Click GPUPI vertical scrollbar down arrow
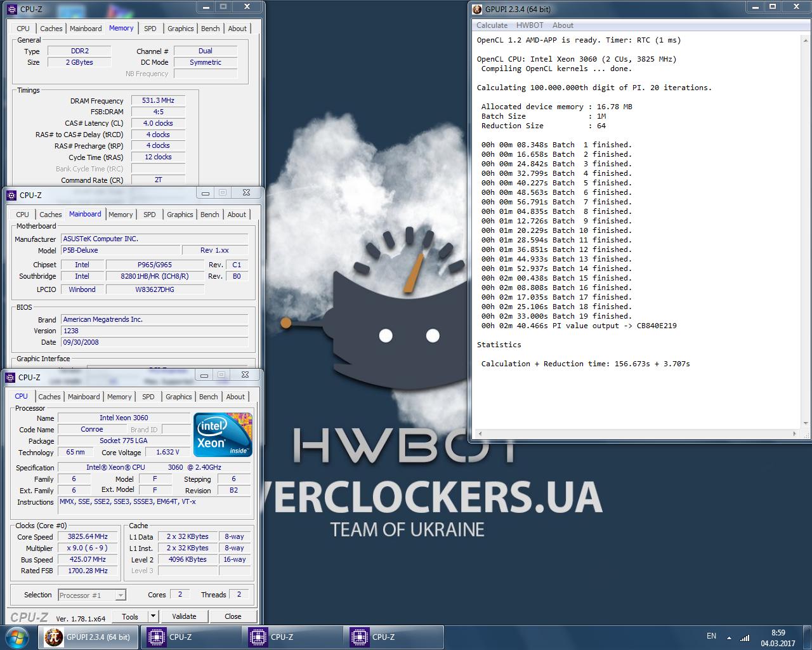Screen dimensions: 812x650 [x=806, y=423]
